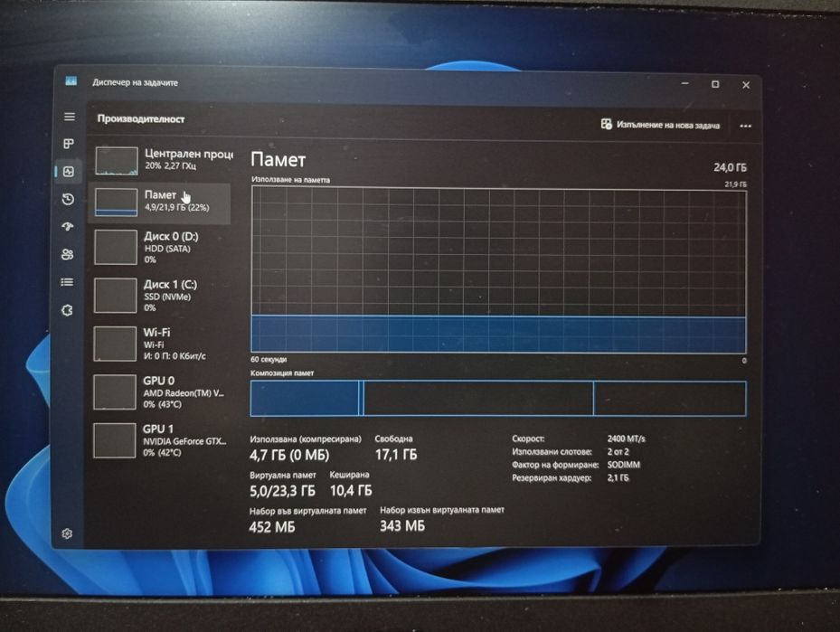The image size is (840, 632).
Task: Select 'Диск 0 (D:)' HDD item
Action: pyautogui.click(x=161, y=248)
